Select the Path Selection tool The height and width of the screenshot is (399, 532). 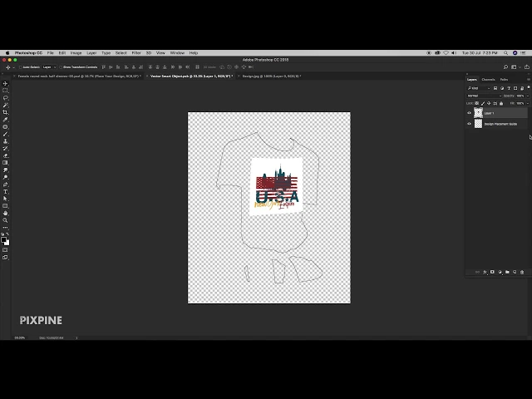coord(5,199)
